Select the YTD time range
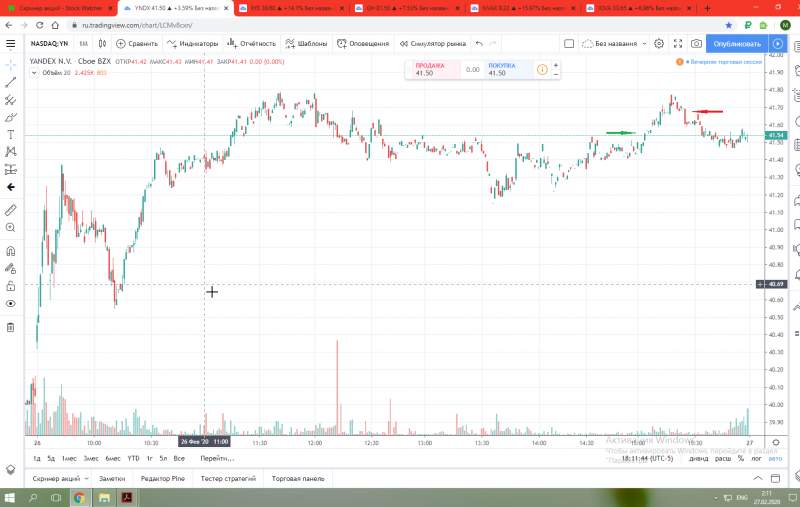The image size is (800, 507). pos(133,458)
